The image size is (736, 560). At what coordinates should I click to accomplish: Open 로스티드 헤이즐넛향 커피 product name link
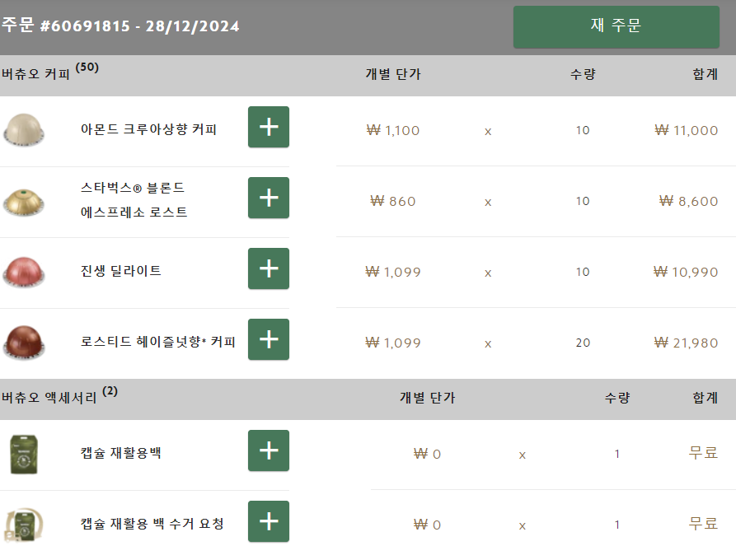point(158,342)
